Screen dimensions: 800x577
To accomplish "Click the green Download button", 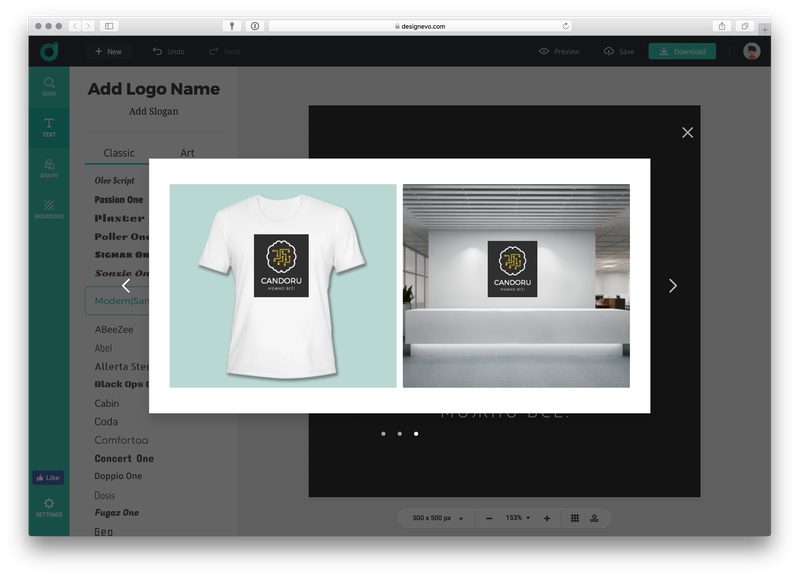I will point(682,52).
